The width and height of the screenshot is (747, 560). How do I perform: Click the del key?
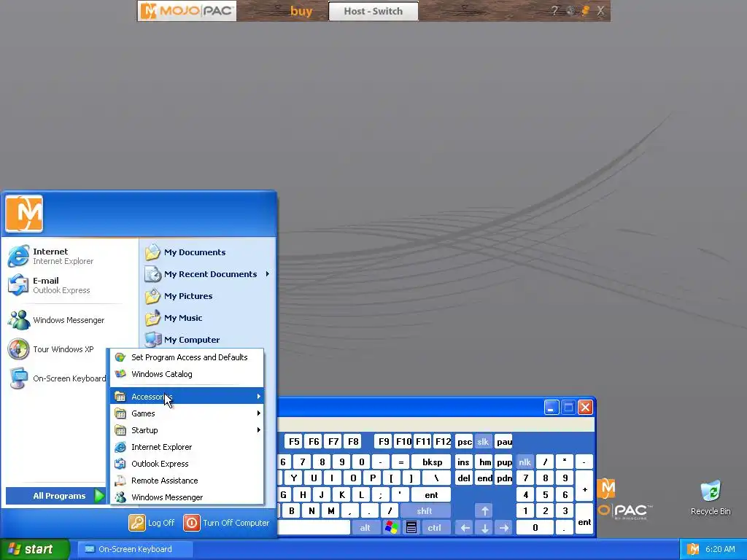(x=463, y=478)
